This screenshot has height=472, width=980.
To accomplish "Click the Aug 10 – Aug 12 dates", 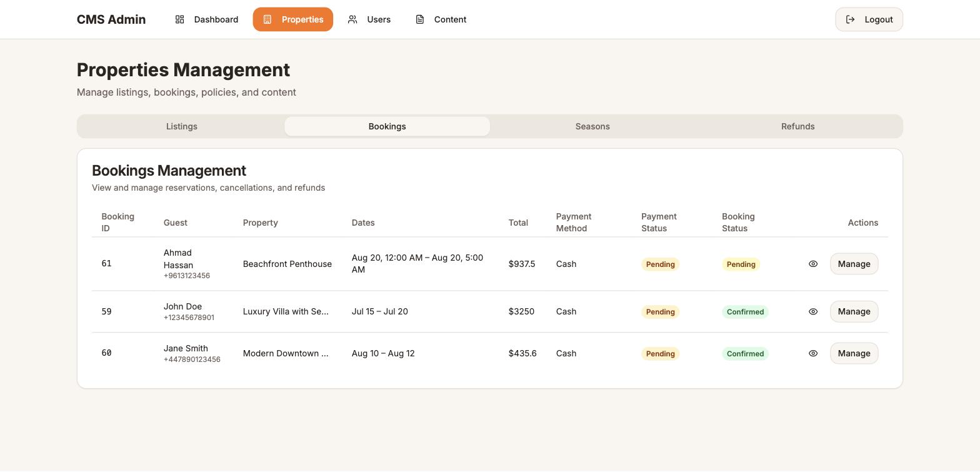I will coord(383,353).
